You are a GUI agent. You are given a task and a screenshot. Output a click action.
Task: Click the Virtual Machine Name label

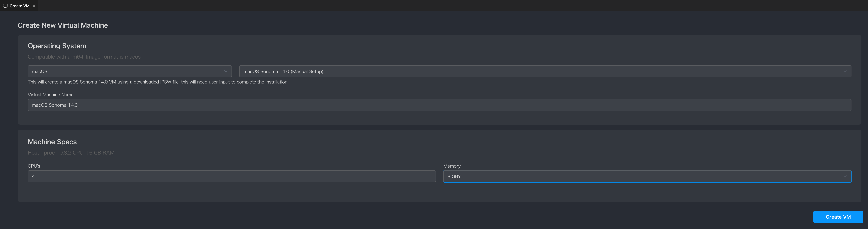[51, 95]
